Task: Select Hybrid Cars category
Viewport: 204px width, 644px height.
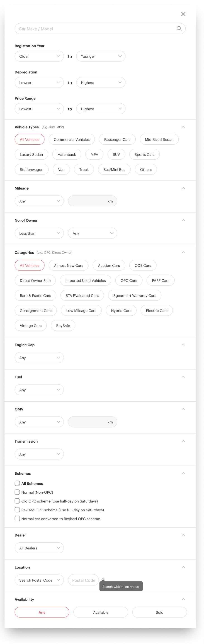Action: point(121,310)
